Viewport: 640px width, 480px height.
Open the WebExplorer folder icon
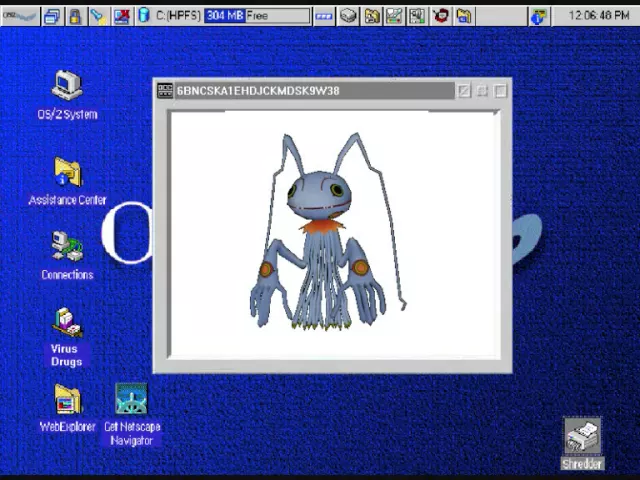68,399
